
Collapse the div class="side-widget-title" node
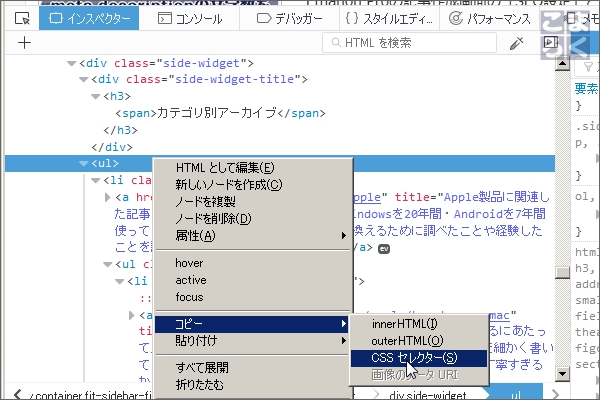pyautogui.click(x=83, y=80)
